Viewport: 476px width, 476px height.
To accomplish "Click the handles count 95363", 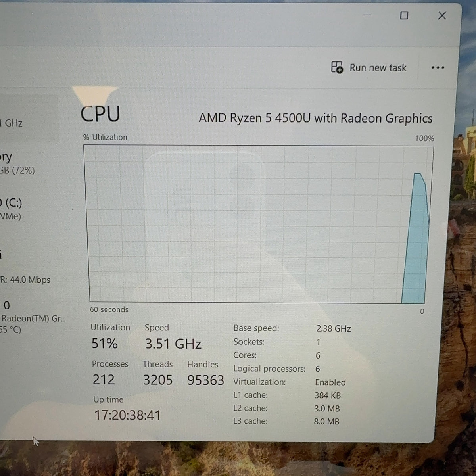I will pos(206,380).
